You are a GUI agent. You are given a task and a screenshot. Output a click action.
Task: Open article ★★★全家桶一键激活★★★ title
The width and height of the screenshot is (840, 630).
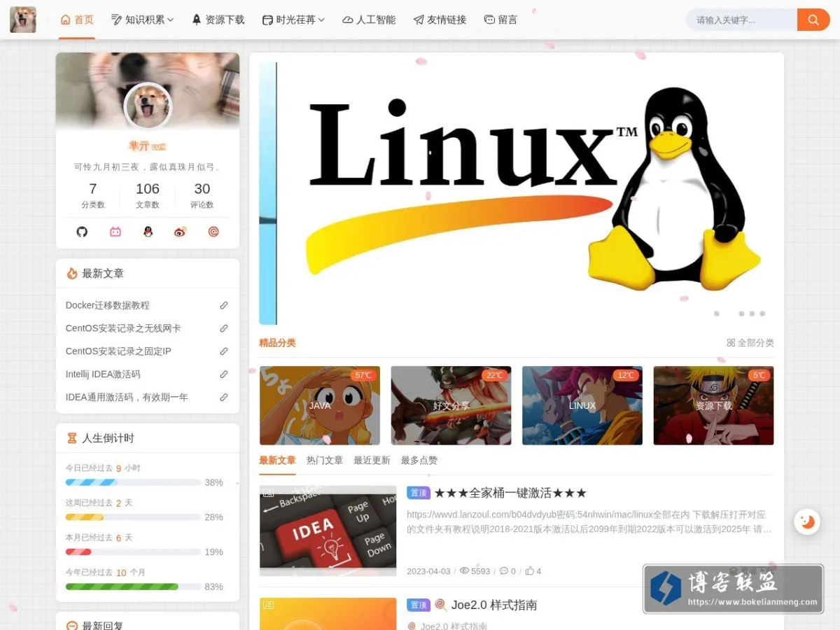[x=510, y=493]
